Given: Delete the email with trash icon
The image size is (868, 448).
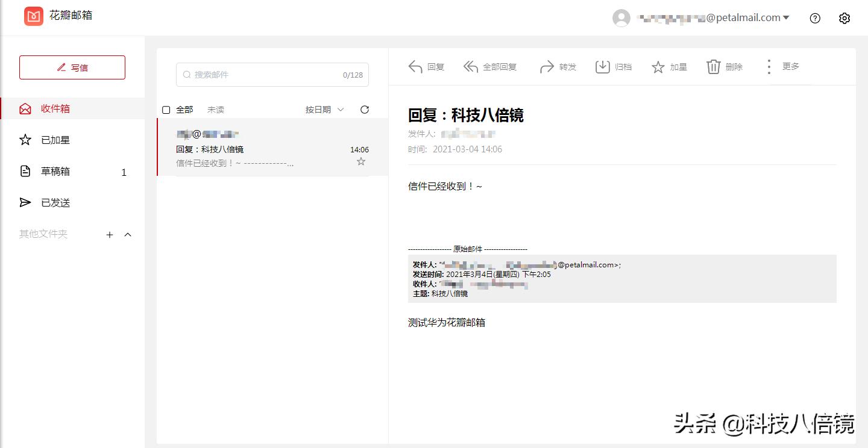Looking at the screenshot, I should pos(714,67).
